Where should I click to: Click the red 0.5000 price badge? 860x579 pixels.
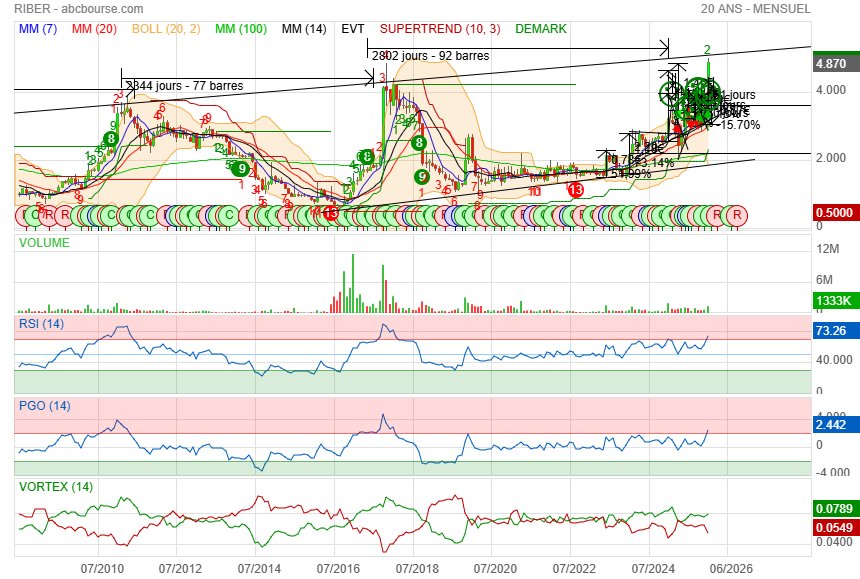835,213
